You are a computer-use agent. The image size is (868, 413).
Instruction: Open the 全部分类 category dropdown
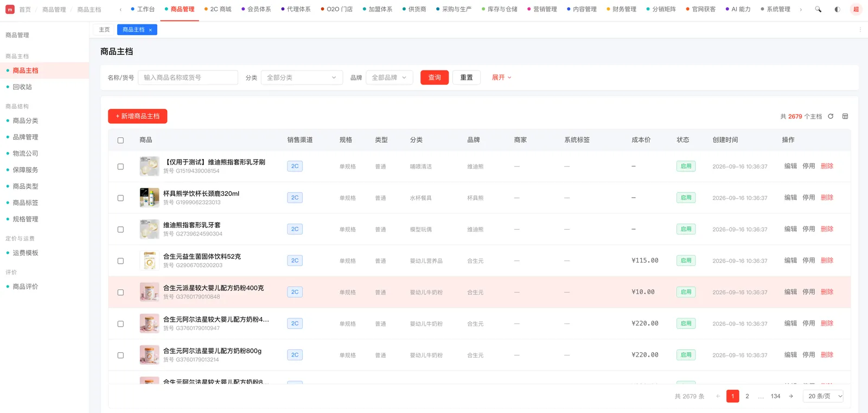pos(302,78)
